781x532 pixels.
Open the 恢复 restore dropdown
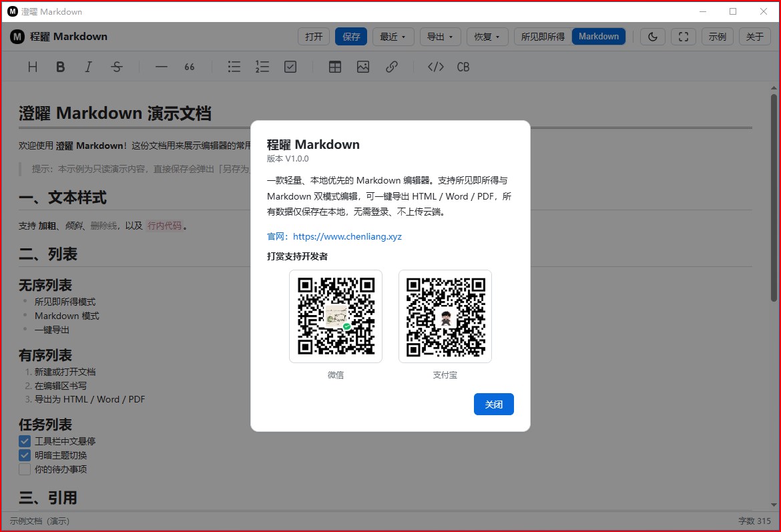(x=487, y=36)
